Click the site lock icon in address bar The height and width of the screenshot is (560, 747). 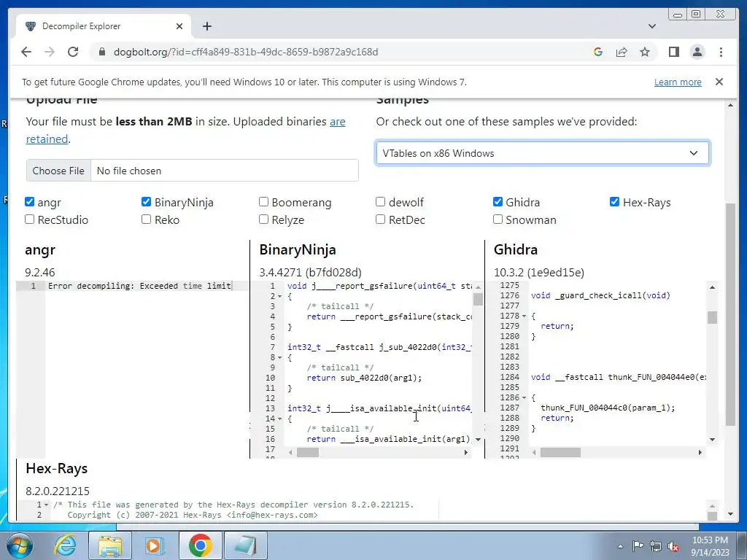101,52
